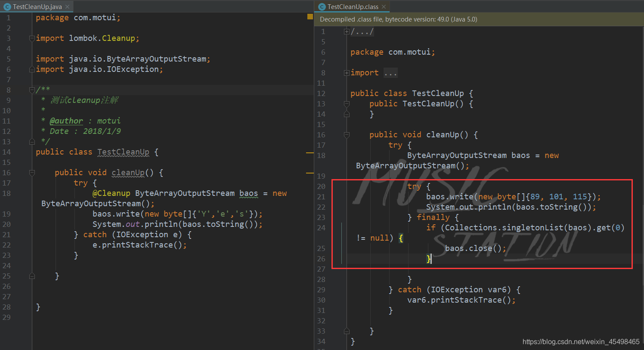This screenshot has height=350, width=644.
Task: Click the class icon on TestCleanUp.class tab
Action: pyautogui.click(x=322, y=7)
